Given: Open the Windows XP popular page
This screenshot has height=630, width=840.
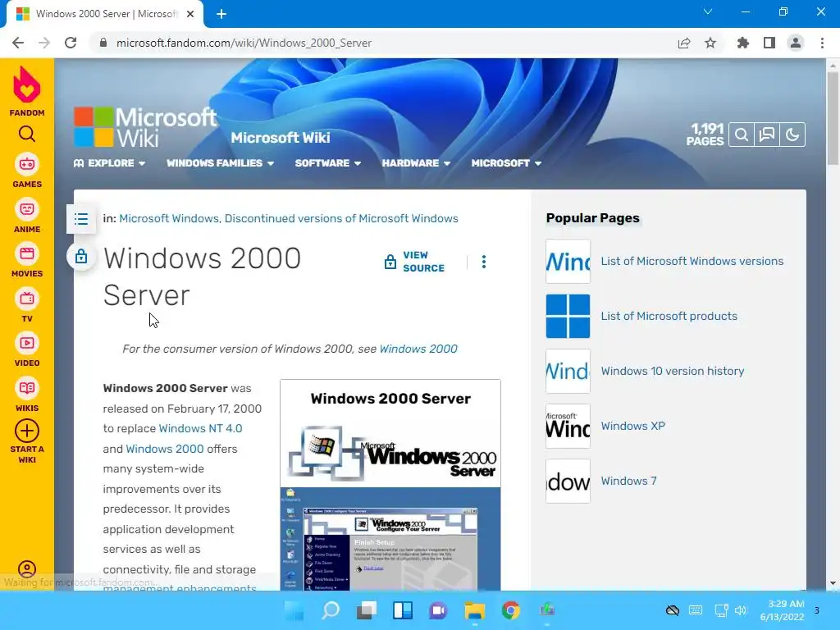Looking at the screenshot, I should point(632,426).
